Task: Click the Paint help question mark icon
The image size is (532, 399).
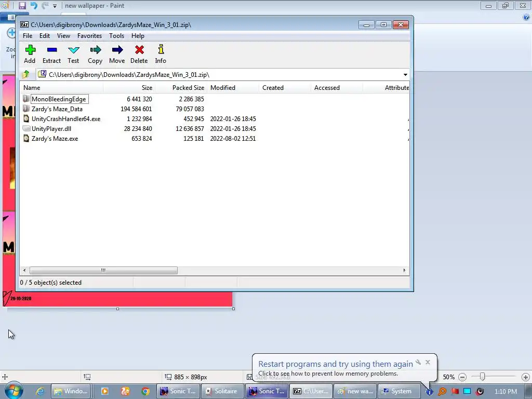Action: (526, 17)
